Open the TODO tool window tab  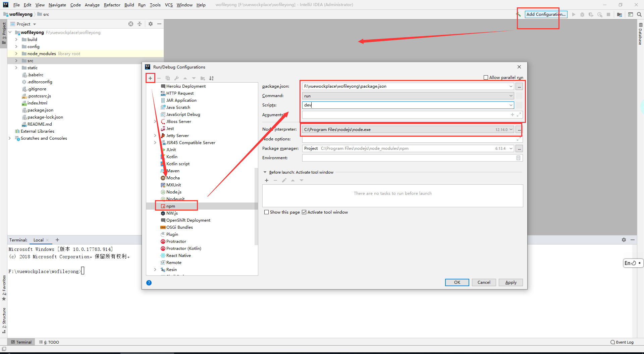49,342
